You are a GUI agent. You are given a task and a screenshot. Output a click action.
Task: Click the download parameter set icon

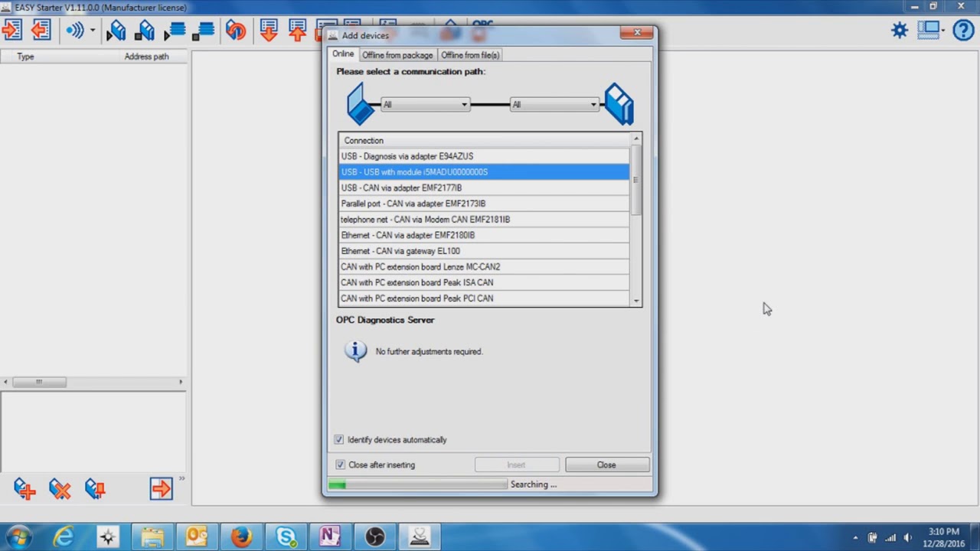tap(269, 31)
